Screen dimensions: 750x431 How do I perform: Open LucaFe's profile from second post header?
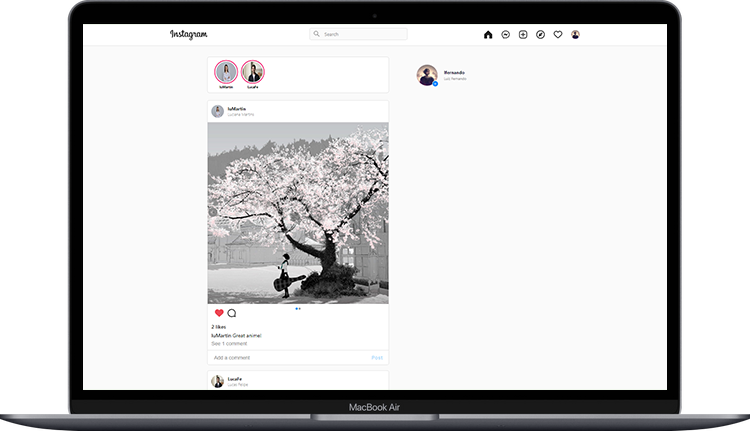235,379
